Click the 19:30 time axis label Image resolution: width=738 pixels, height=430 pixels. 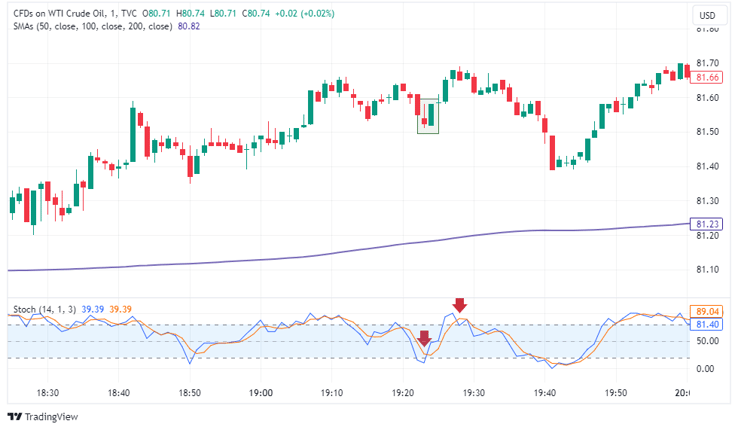coord(473,392)
